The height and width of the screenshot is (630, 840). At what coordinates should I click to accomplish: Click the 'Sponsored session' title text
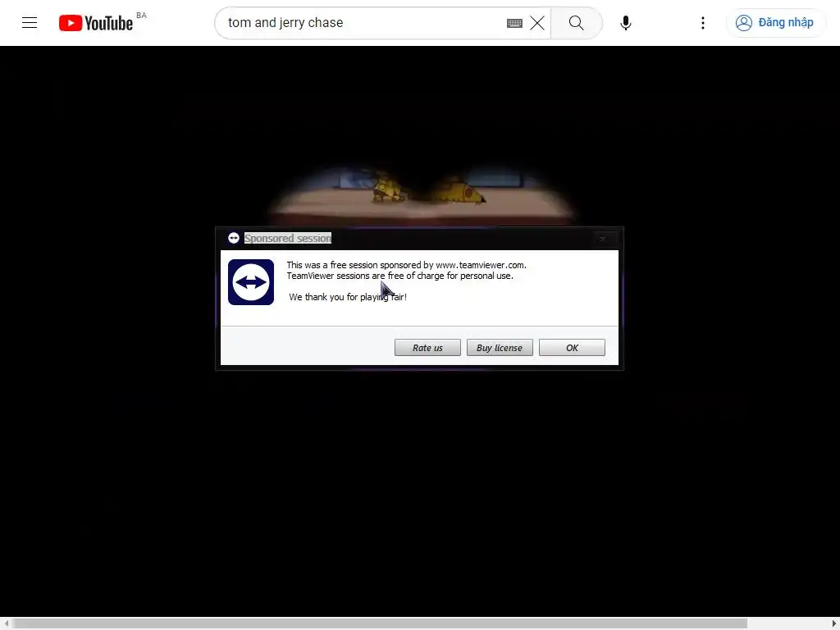288,239
